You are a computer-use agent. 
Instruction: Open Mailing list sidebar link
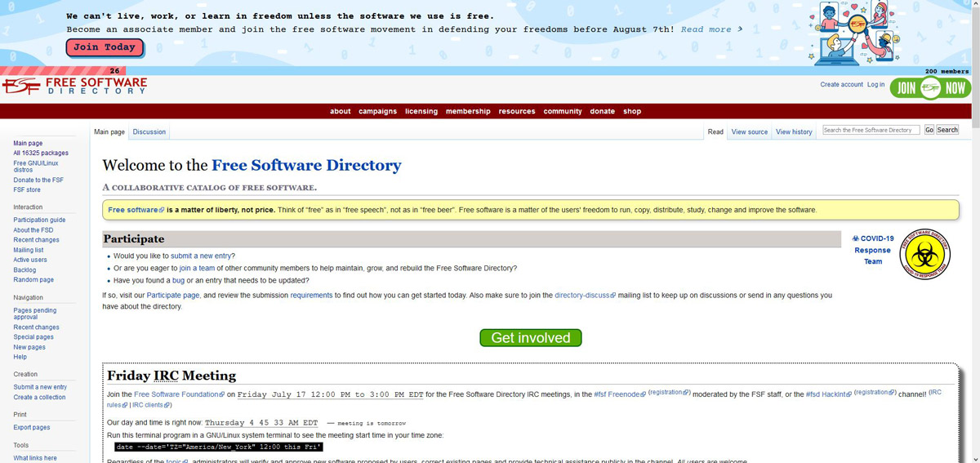click(x=29, y=250)
